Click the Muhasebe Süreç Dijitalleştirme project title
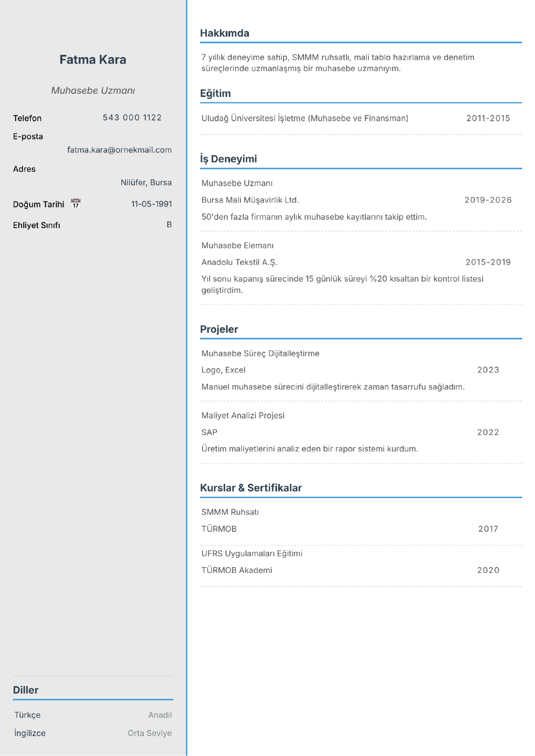This screenshot has width=535, height=756. pyautogui.click(x=260, y=353)
